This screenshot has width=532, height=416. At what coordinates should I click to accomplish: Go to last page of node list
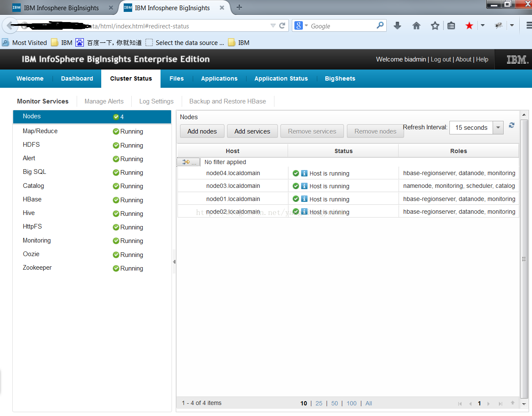[500, 404]
